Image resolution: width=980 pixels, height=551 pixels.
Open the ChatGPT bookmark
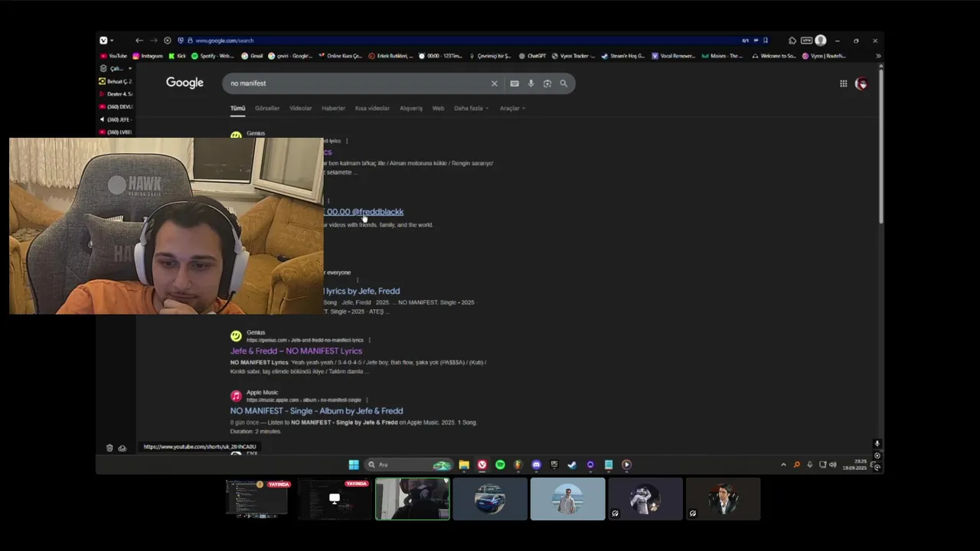532,56
